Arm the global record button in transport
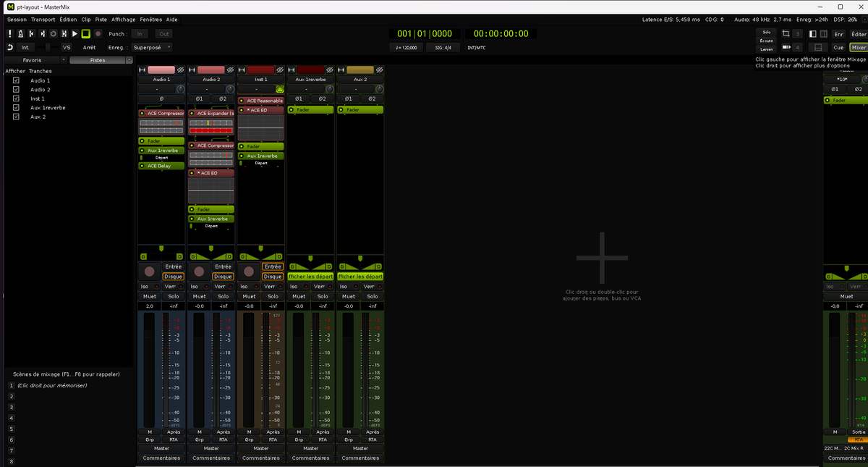 pyautogui.click(x=98, y=33)
